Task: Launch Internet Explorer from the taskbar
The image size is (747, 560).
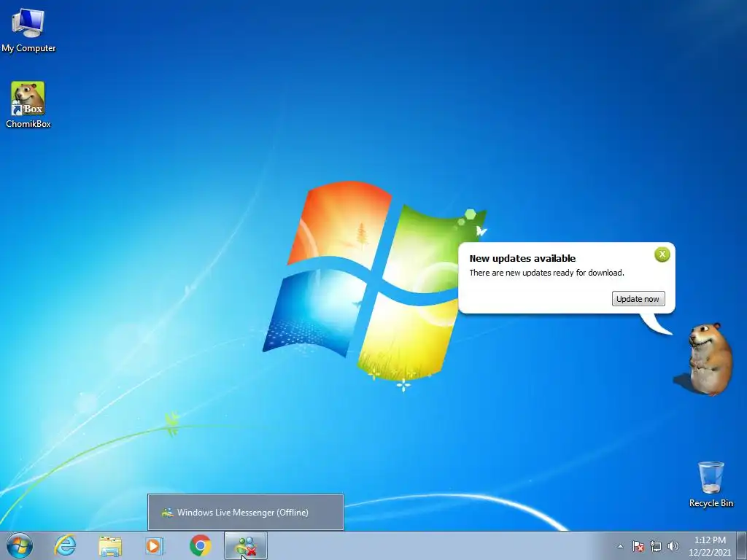Action: tap(65, 545)
